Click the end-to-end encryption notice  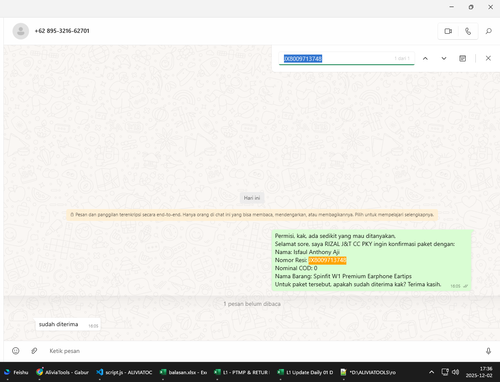pyautogui.click(x=252, y=215)
